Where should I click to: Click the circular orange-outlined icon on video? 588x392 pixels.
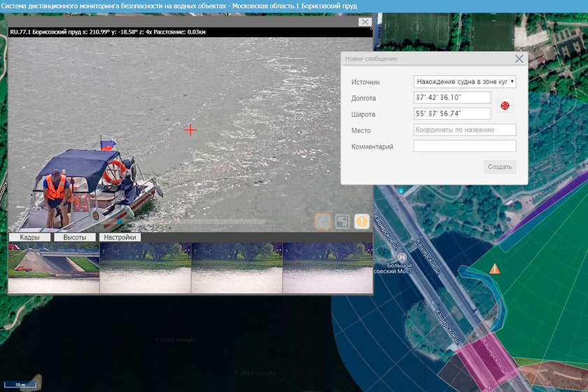(x=323, y=221)
